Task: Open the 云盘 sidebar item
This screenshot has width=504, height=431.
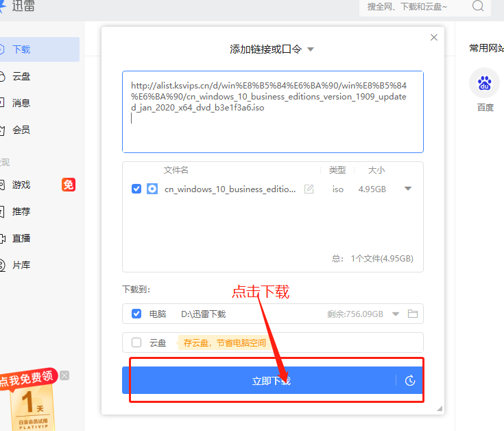Action: click(21, 76)
